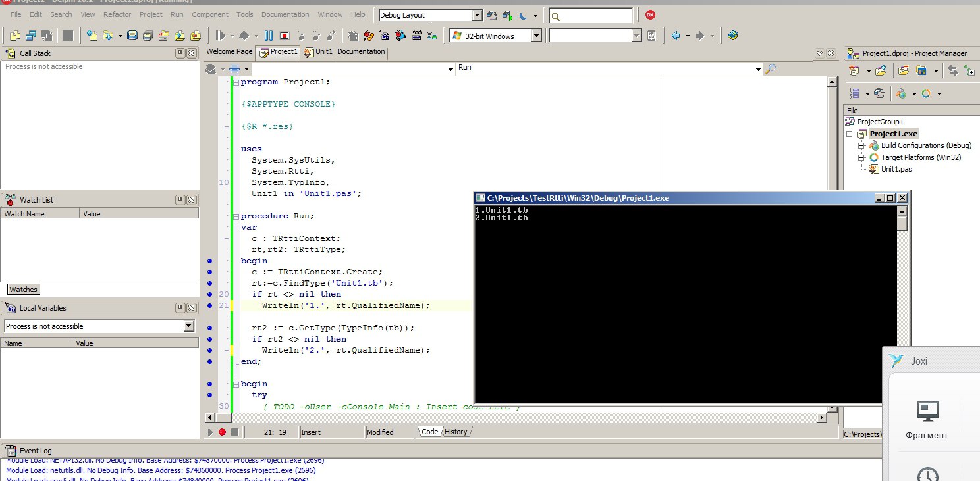Open the File menu
This screenshot has height=481, width=980.
click(x=16, y=14)
